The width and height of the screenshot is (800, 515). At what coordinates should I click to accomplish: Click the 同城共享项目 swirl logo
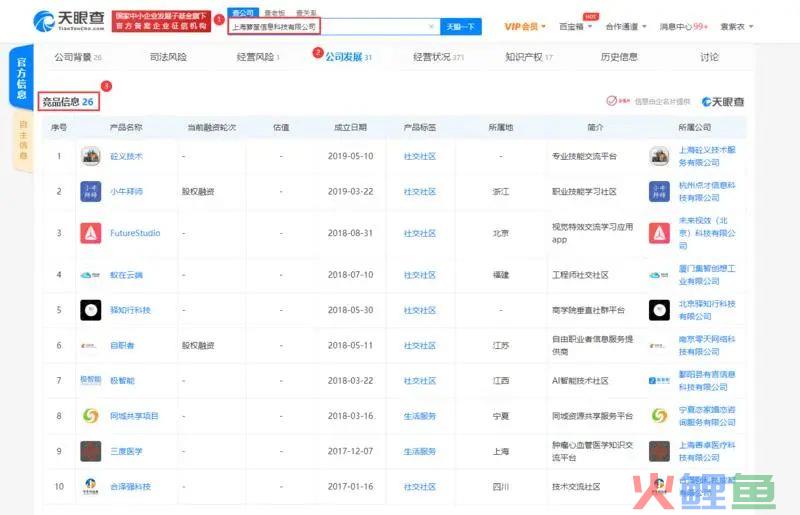(x=91, y=416)
